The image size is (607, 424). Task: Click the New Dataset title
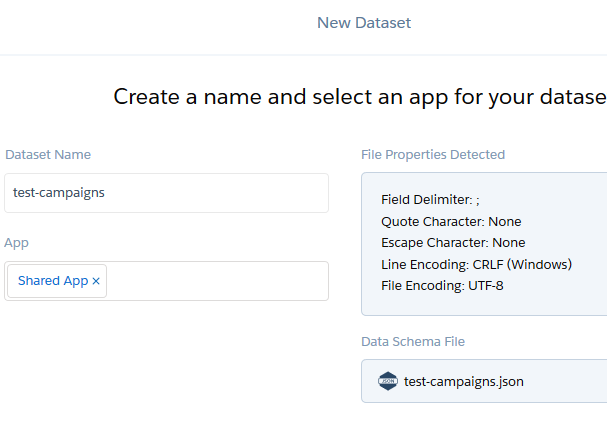click(x=364, y=23)
